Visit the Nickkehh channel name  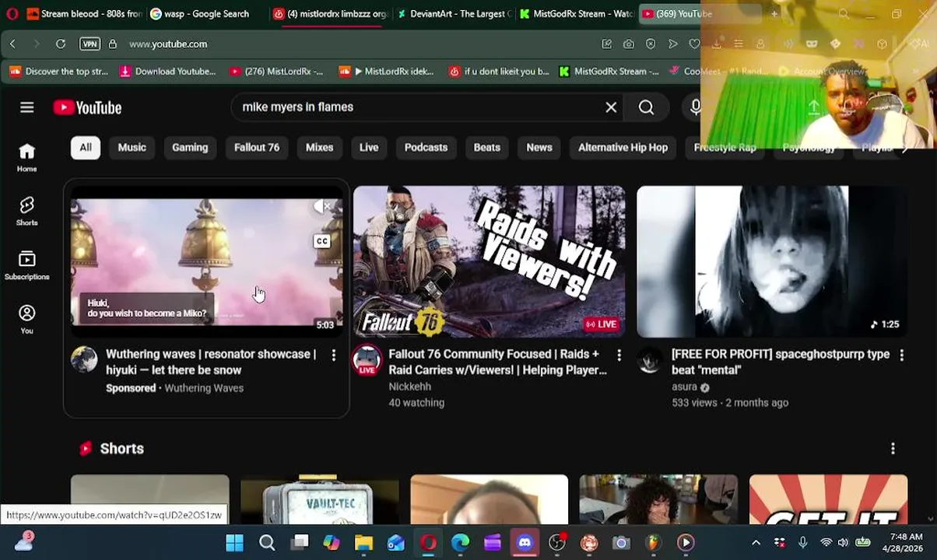(x=409, y=387)
